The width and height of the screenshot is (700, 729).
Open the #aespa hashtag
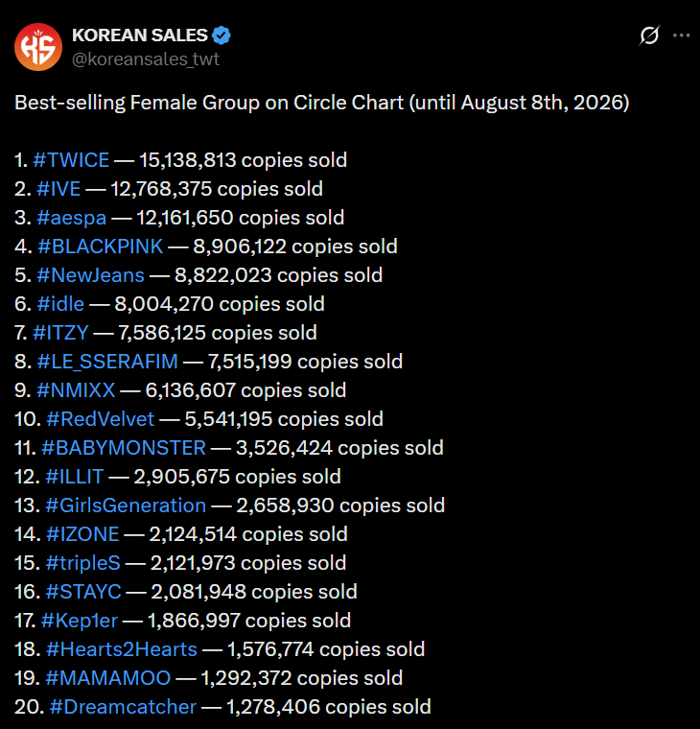click(72, 218)
